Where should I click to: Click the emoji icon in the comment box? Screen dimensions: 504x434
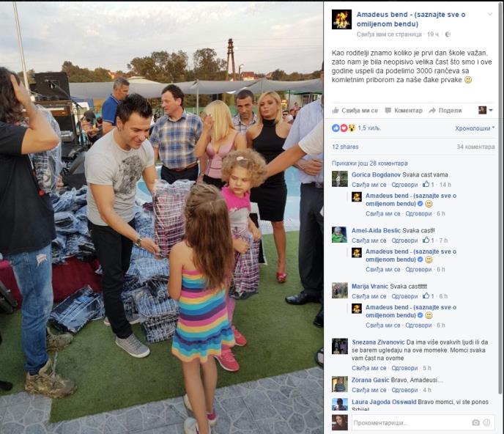click(486, 422)
